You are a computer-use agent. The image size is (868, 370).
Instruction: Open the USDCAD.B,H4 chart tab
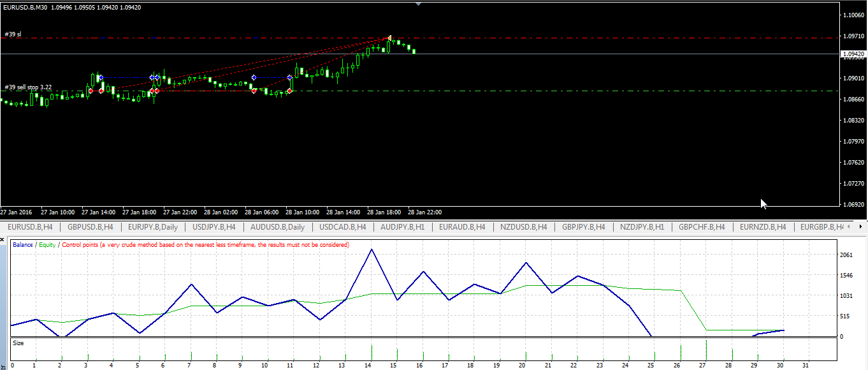tap(342, 227)
